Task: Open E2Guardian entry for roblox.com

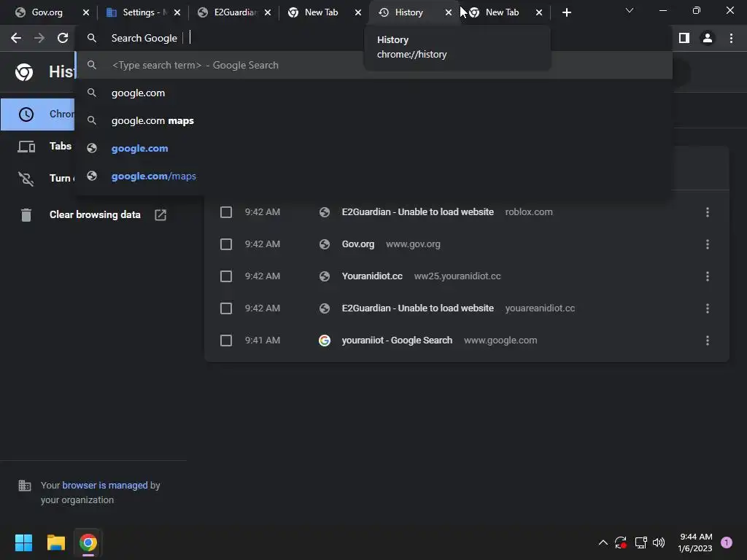Action: click(x=418, y=212)
